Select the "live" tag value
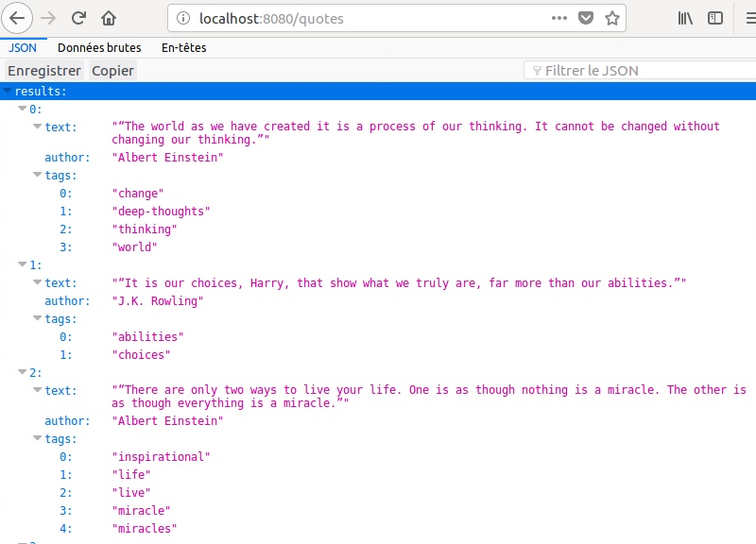This screenshot has width=756, height=544. (131, 492)
